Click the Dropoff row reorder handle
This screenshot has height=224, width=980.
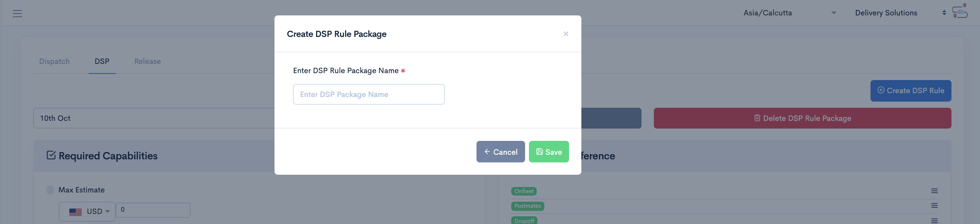point(934,221)
